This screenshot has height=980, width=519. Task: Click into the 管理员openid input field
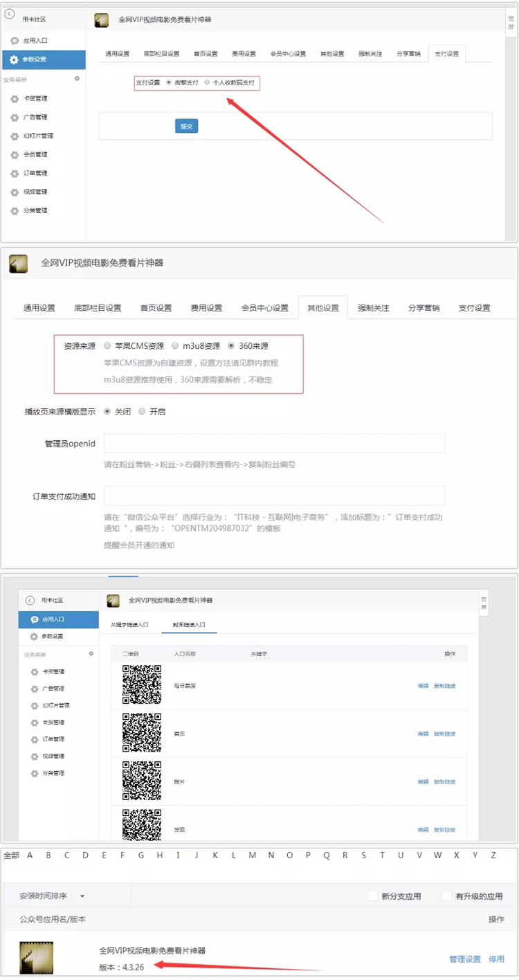tap(274, 443)
